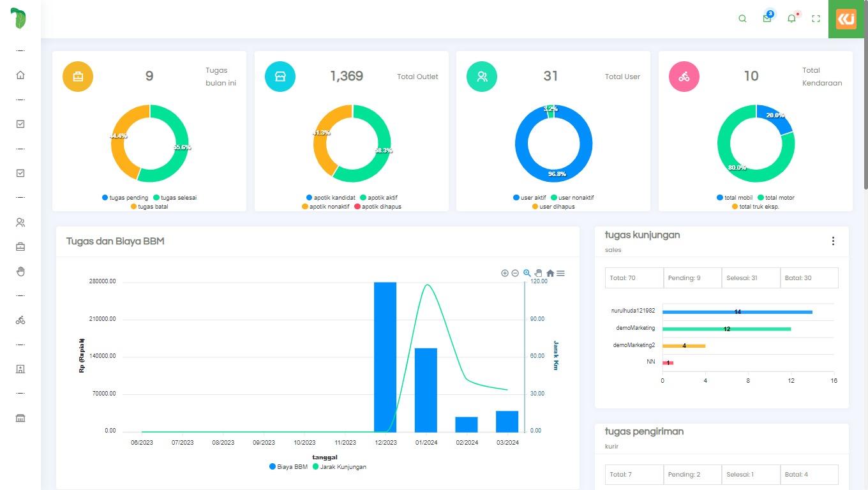Reset chart zoom with home icon
This screenshot has height=490, width=868.
[550, 273]
